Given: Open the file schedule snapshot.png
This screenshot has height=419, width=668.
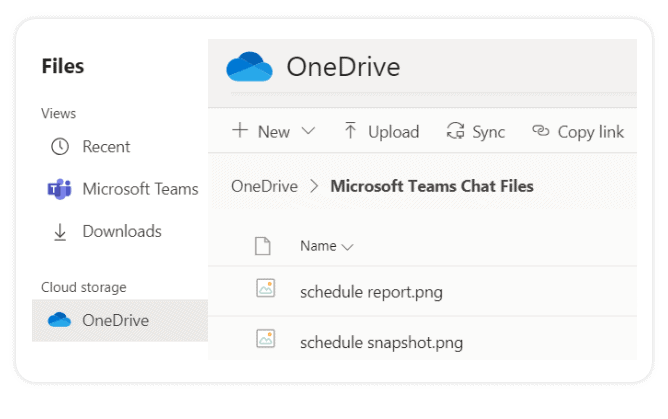Looking at the screenshot, I should pos(381,343).
